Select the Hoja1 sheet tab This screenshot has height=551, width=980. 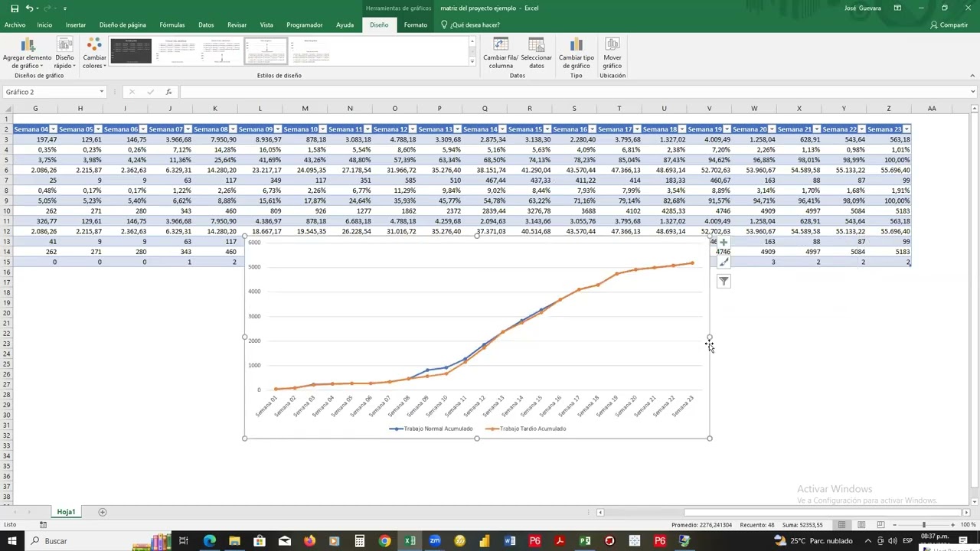66,512
